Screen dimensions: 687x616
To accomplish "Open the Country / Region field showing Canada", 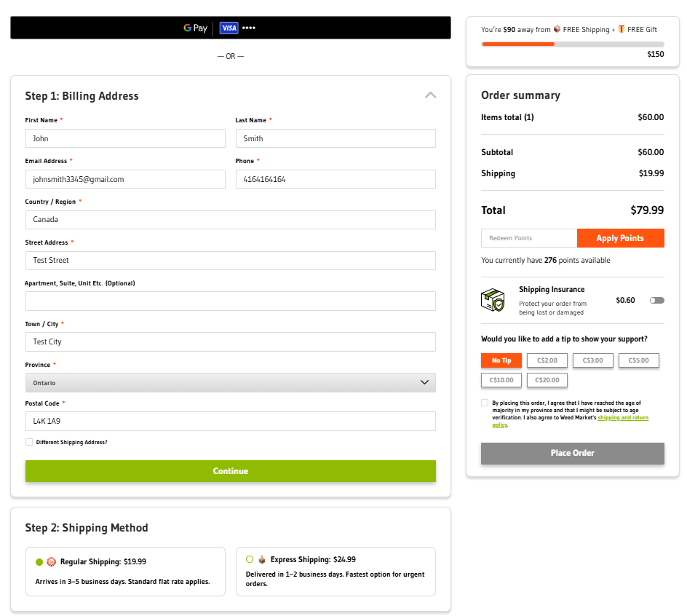I will tap(231, 220).
